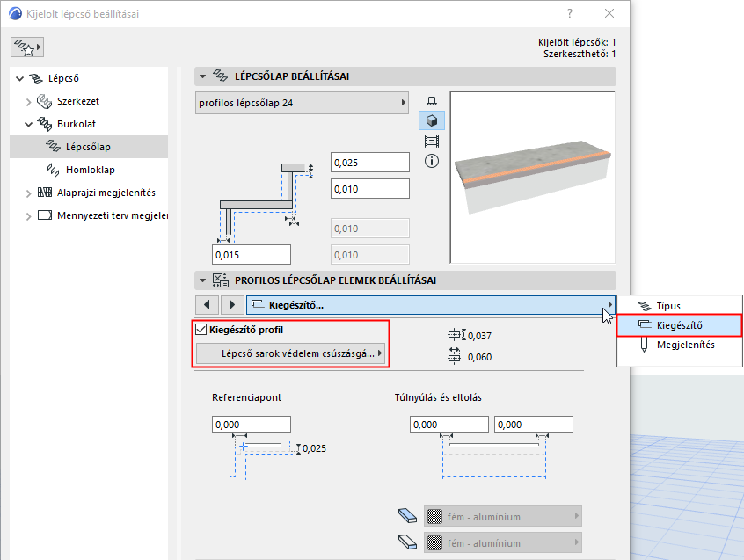This screenshot has width=744, height=560.
Task: Click the 0,037 profile width value
Action: pyautogui.click(x=479, y=336)
